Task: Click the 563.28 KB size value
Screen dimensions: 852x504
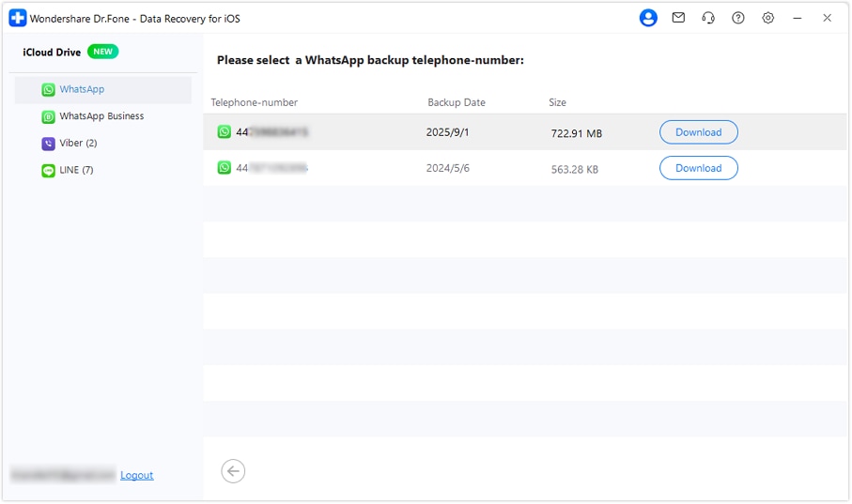Action: coord(574,170)
